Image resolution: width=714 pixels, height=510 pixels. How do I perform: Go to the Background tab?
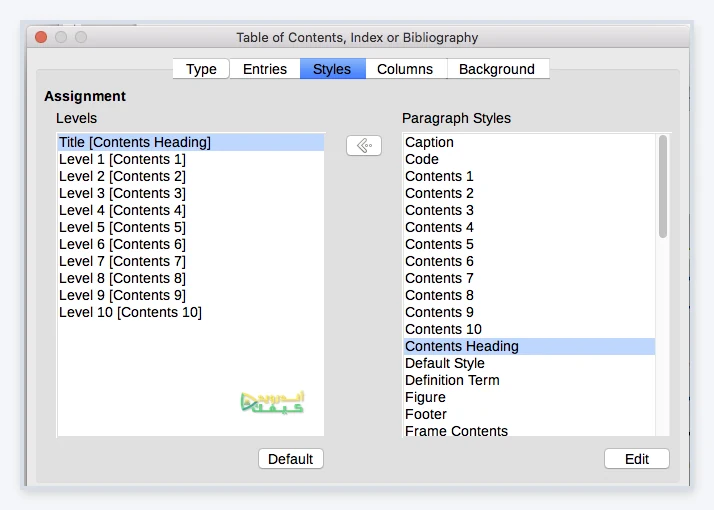[x=497, y=69]
